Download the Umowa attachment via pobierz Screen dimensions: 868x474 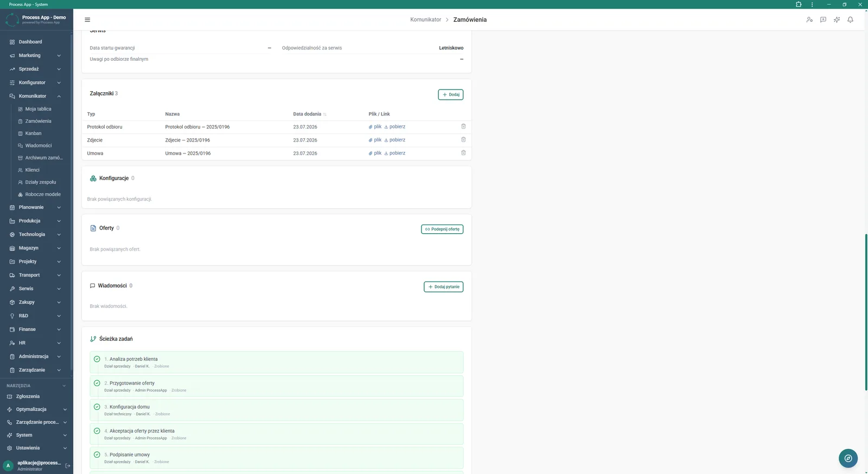coord(395,153)
